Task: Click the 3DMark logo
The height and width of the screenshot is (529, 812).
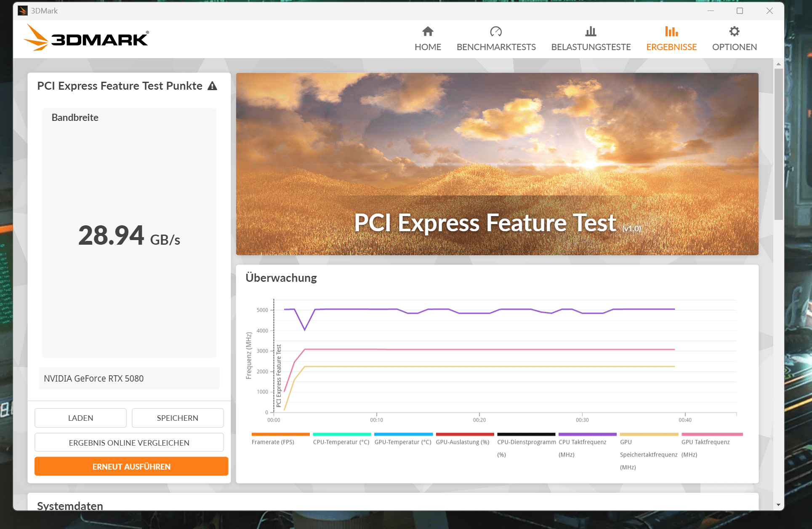Action: tap(87, 38)
